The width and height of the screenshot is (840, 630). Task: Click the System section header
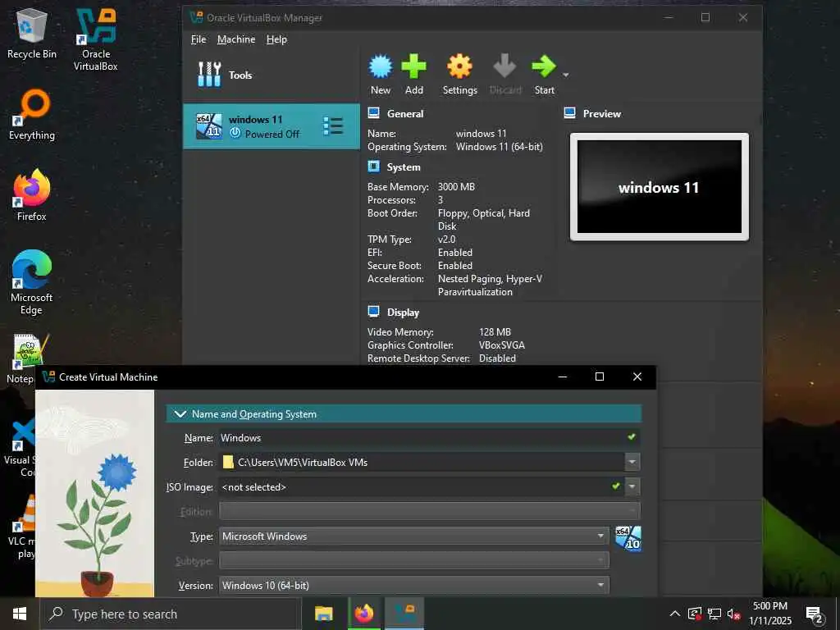[x=404, y=167]
